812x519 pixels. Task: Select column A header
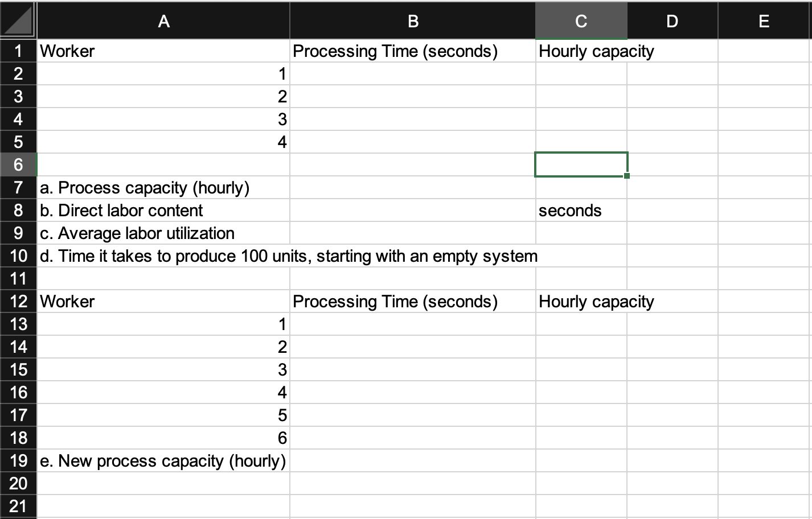click(164, 21)
